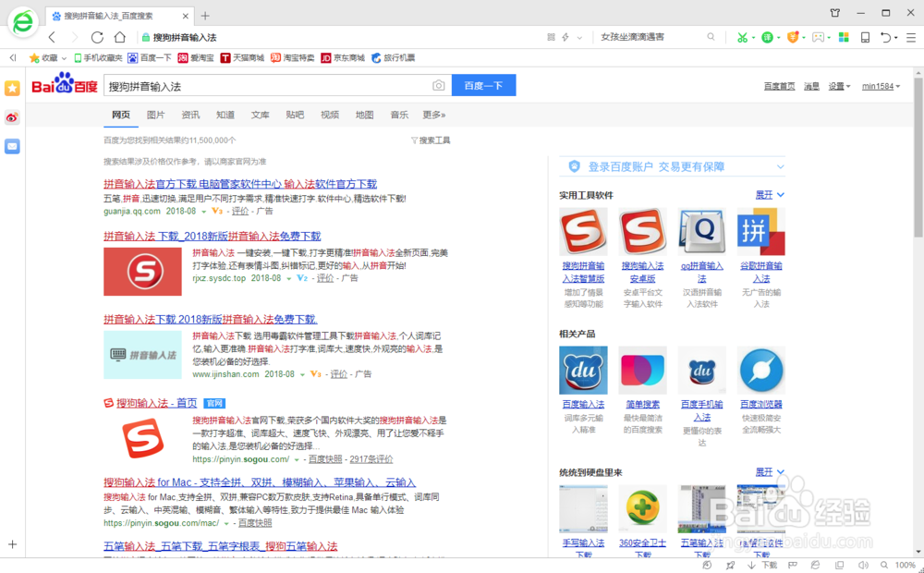The image size is (924, 573).
Task: Click the 100% zoom level control
Action: [x=906, y=565]
